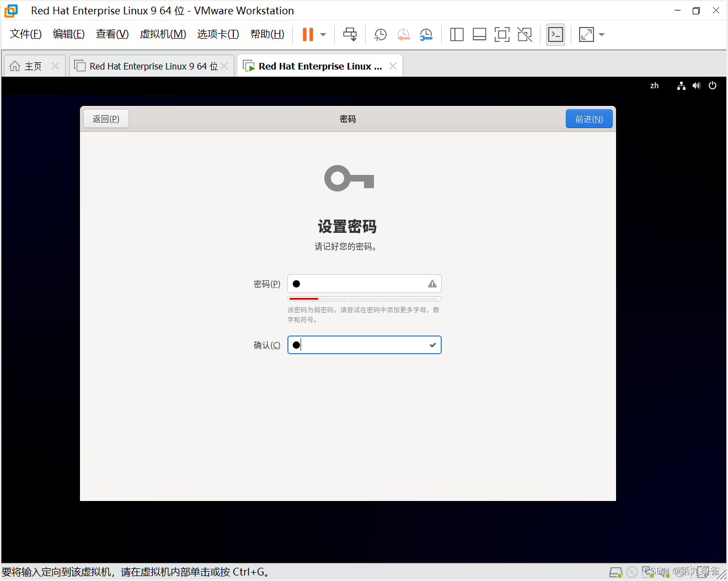The width and height of the screenshot is (728, 581).
Task: Click the stretch guest display icon
Action: [x=586, y=35]
